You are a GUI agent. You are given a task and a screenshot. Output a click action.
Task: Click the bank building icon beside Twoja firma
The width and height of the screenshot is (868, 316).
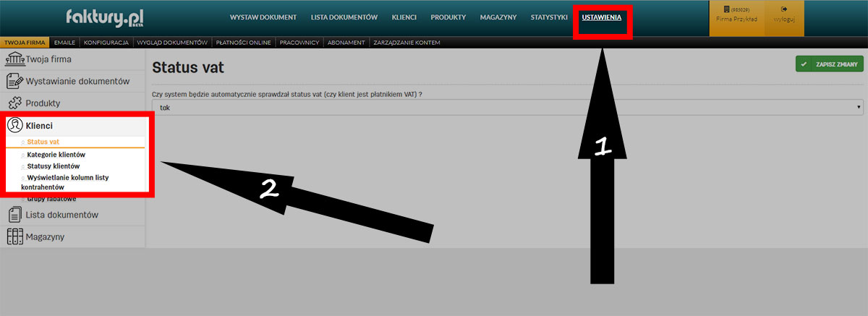[14, 59]
